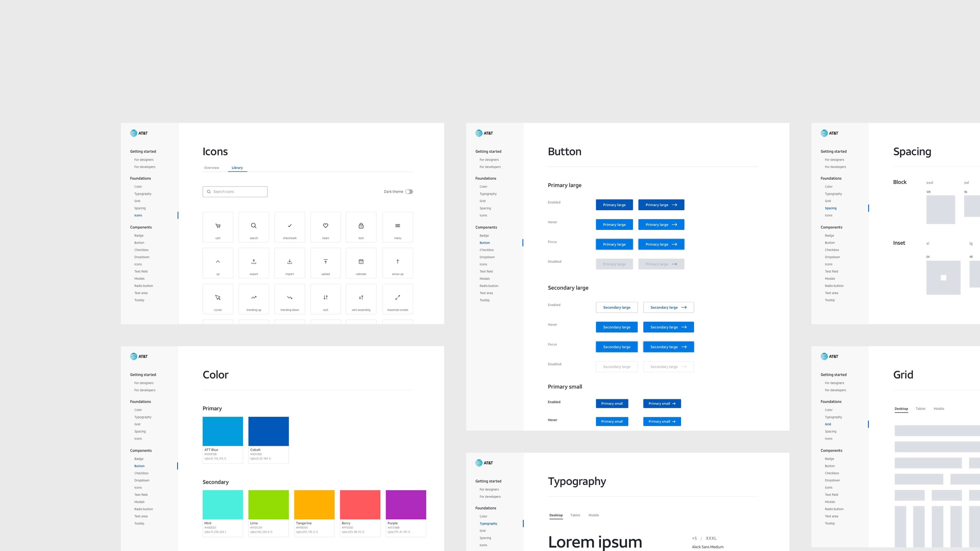The height and width of the screenshot is (551, 980).
Task: Select the cart icon tile
Action: (x=218, y=227)
